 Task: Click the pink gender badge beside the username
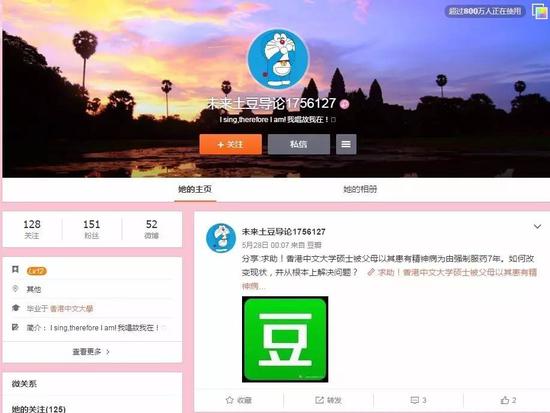(345, 104)
